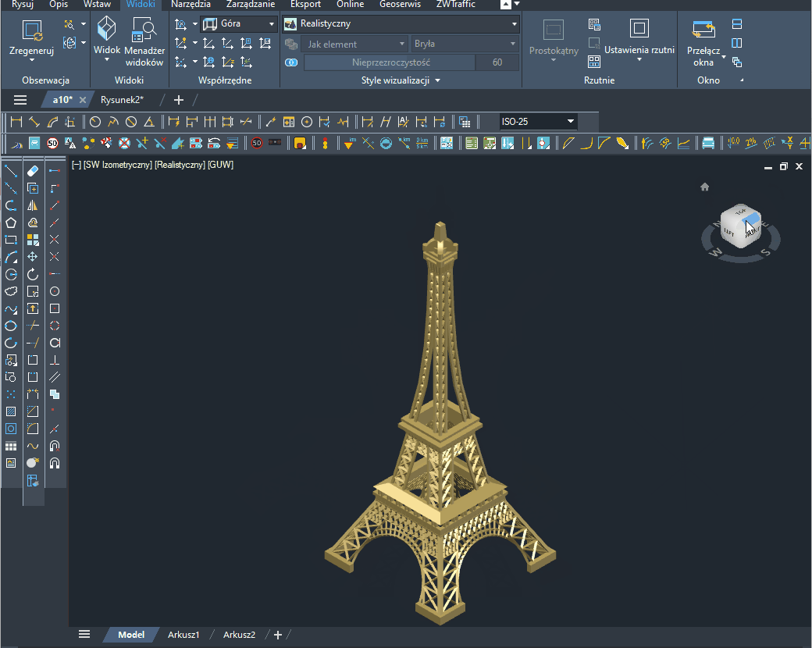Select the Rectangle draw tool
The height and width of the screenshot is (648, 812).
click(11, 240)
